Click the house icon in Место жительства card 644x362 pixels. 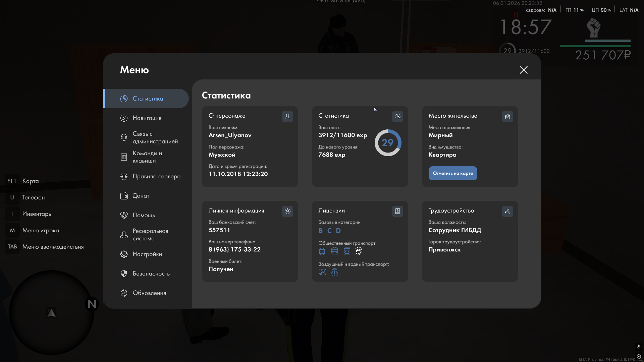pos(507,116)
